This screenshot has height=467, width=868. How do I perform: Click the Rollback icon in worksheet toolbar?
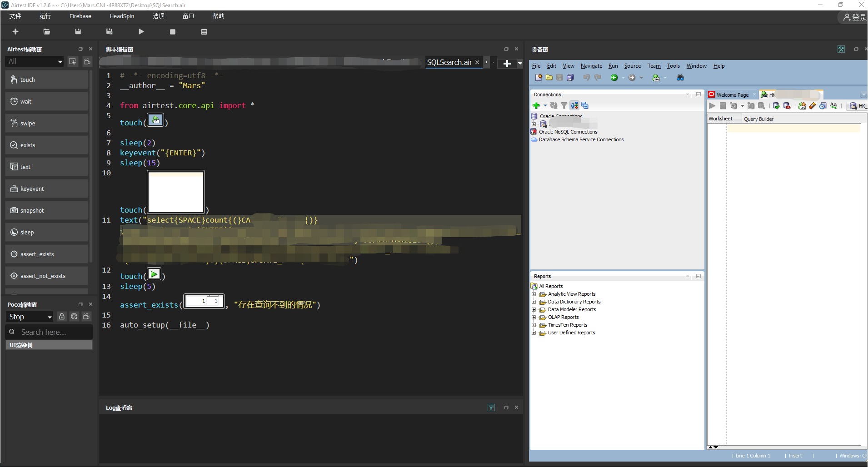click(x=787, y=106)
